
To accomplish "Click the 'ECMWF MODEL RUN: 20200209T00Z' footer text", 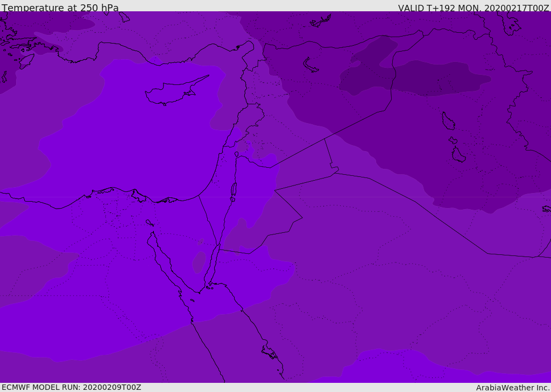I will 72,388.
